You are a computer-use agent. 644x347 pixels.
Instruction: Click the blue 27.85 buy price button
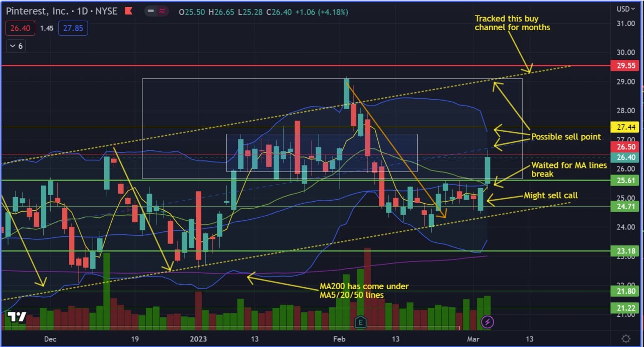(73, 28)
